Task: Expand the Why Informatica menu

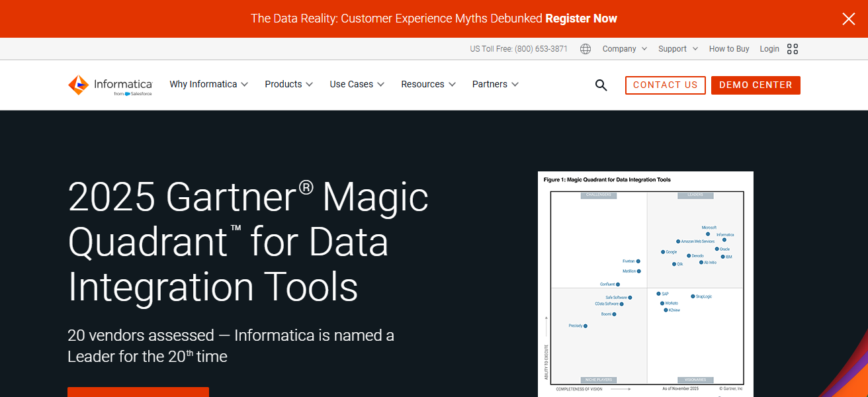Action: coord(208,85)
